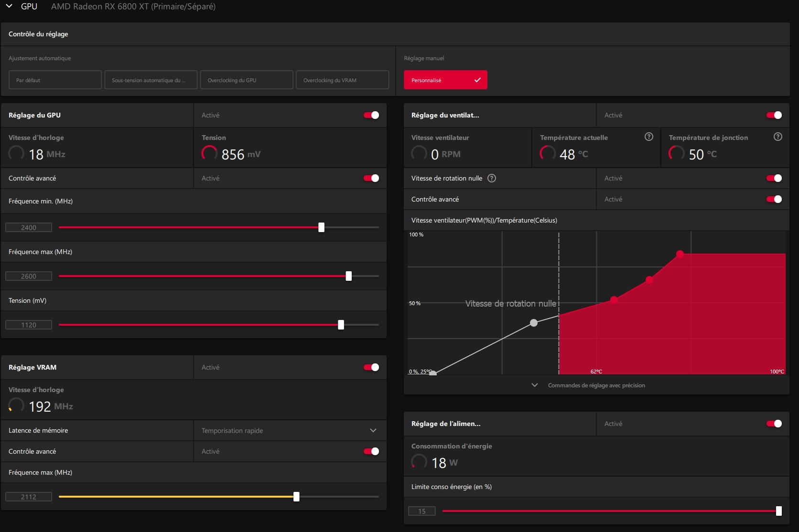
Task: Click help icon next to Vitesse de rotation nulle
Action: [491, 178]
